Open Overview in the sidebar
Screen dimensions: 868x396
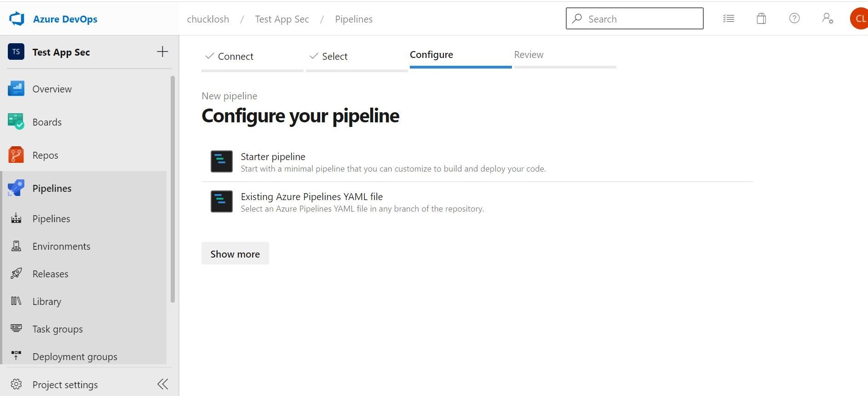pos(52,89)
